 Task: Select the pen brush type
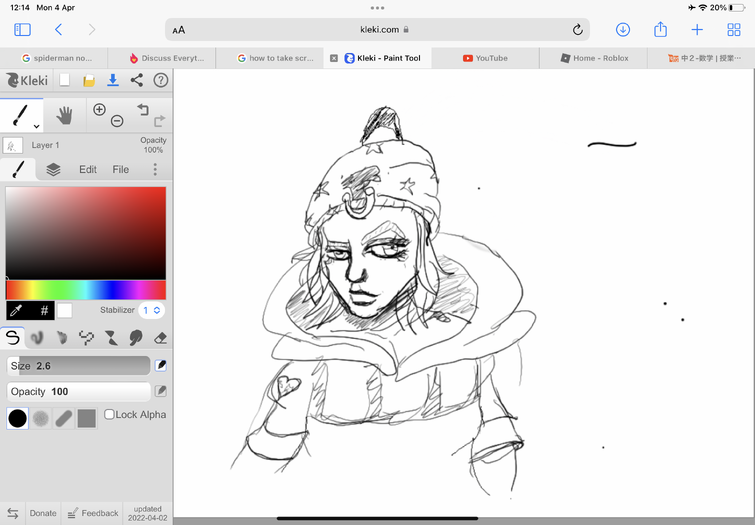coord(13,338)
